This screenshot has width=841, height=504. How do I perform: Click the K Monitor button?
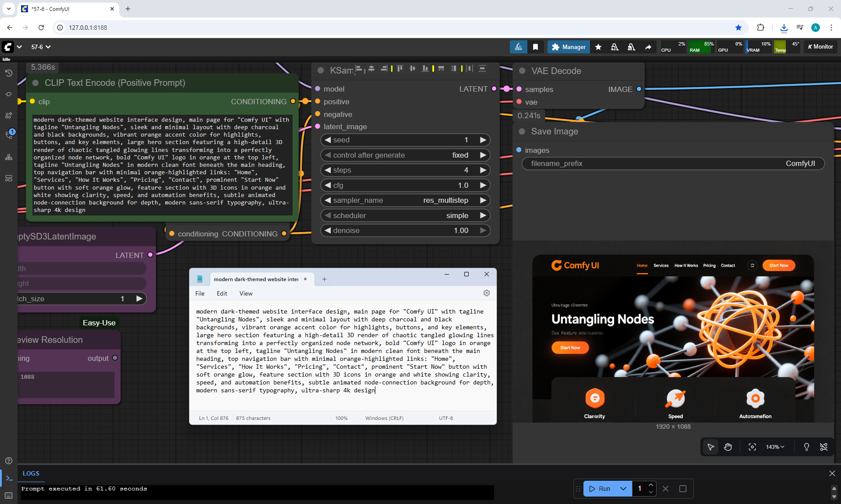pos(820,47)
